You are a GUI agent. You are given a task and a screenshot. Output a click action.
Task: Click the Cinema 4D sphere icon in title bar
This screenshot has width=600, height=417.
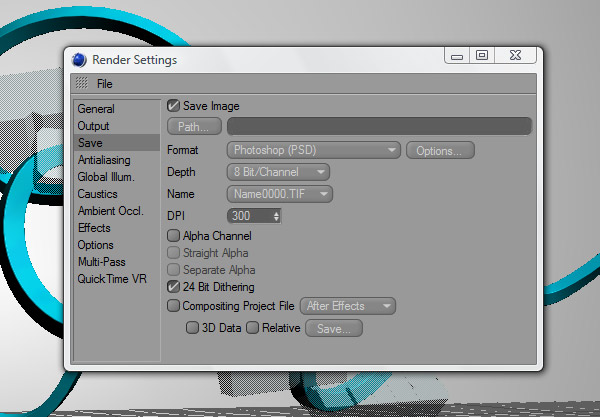point(79,60)
